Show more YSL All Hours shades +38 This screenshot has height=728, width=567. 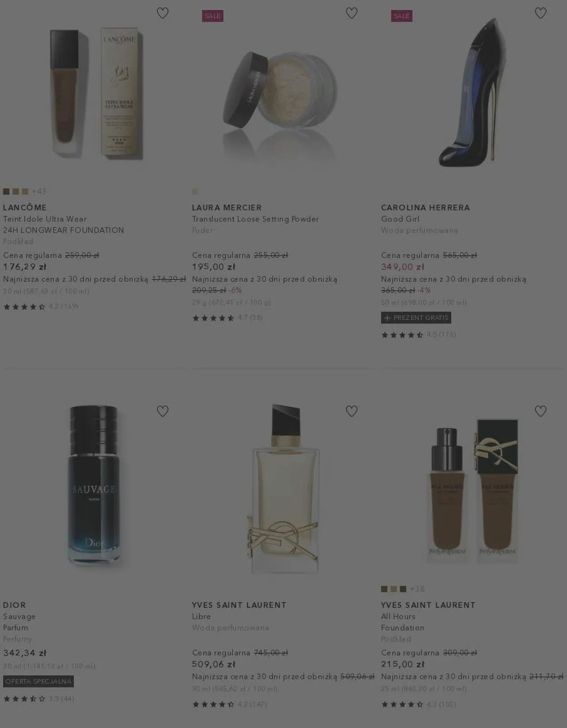(x=417, y=589)
